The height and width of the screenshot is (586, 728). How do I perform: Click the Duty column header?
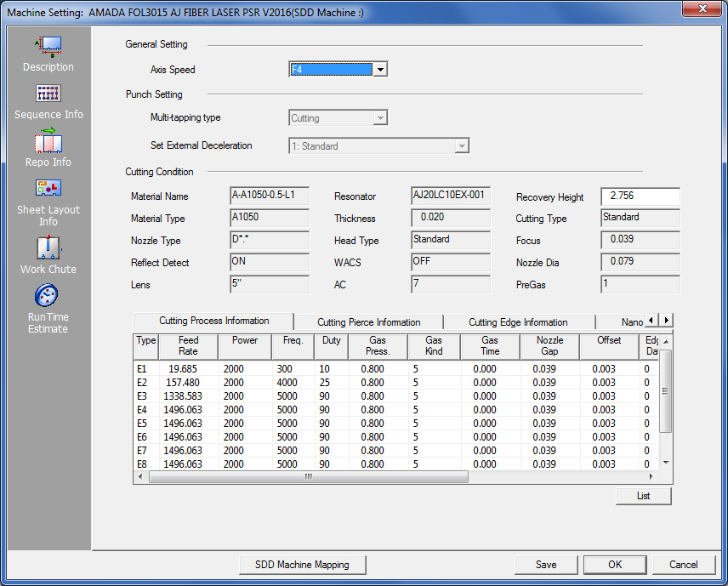tap(332, 346)
